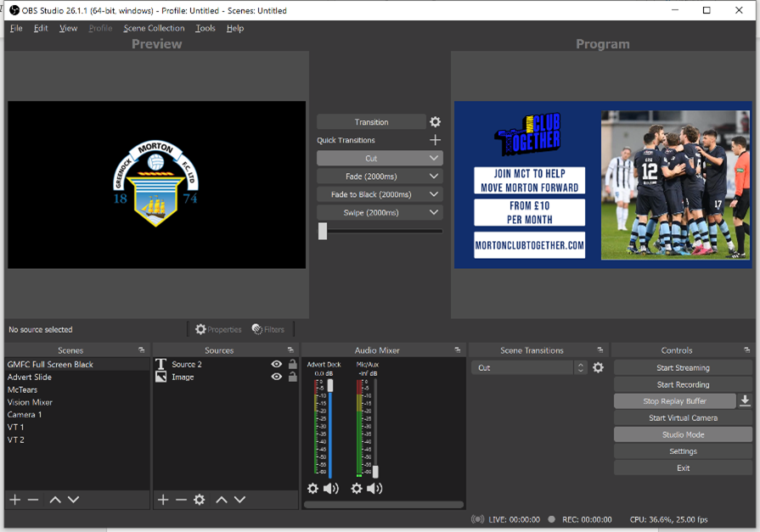Screen dimensions: 760x532
Task: Move source up in Sources list
Action: [x=222, y=500]
